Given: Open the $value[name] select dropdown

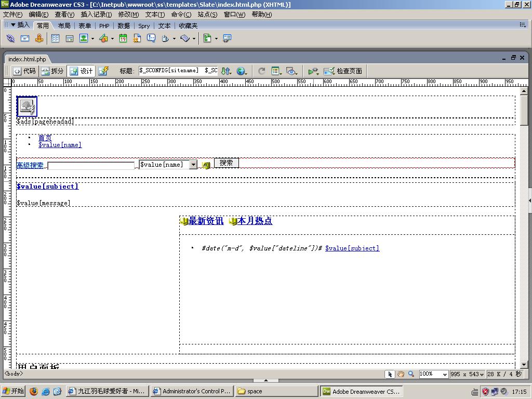Looking at the screenshot, I should click(193, 165).
